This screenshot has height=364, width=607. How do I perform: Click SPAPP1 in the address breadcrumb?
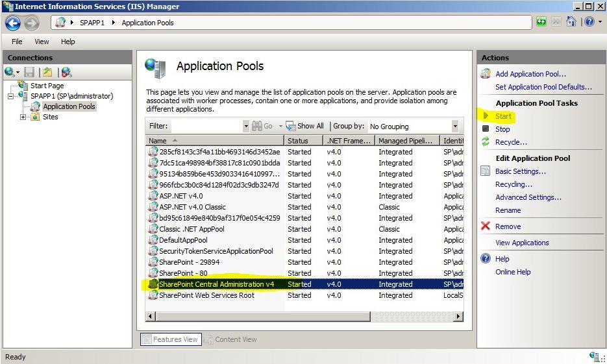(x=92, y=23)
